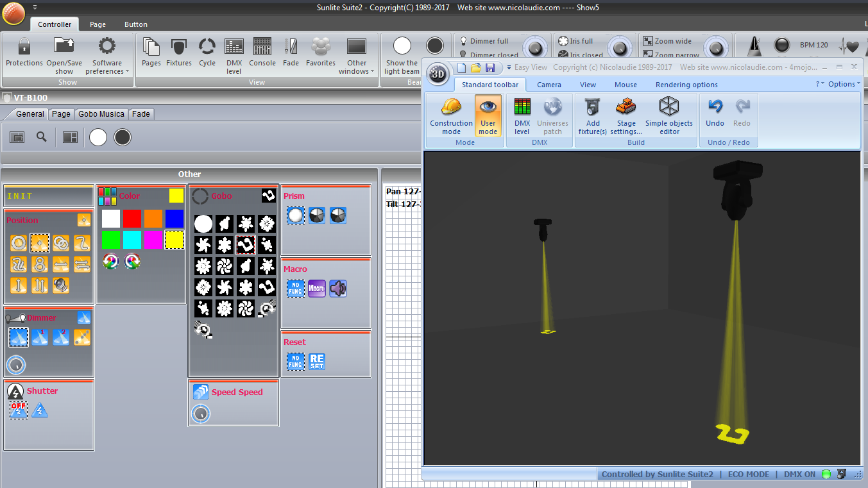Click the speaker icon in the Macro panel

[x=338, y=289]
